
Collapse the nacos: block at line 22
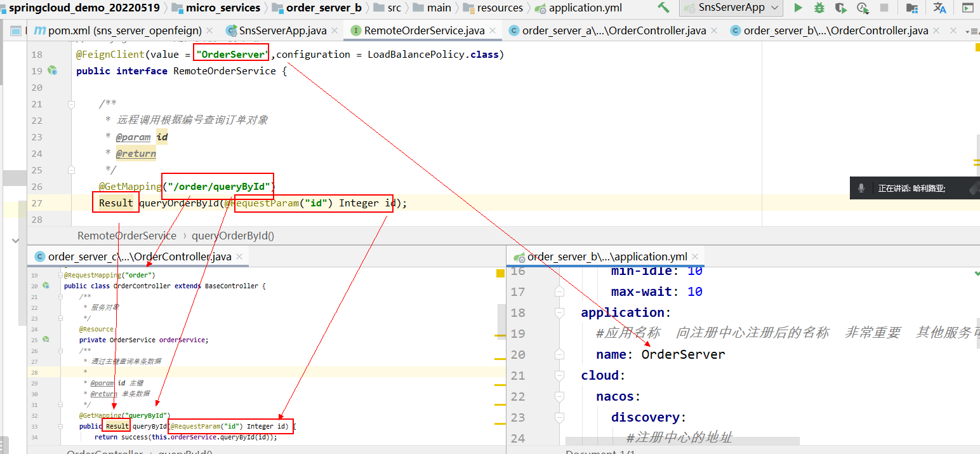pyautogui.click(x=559, y=396)
